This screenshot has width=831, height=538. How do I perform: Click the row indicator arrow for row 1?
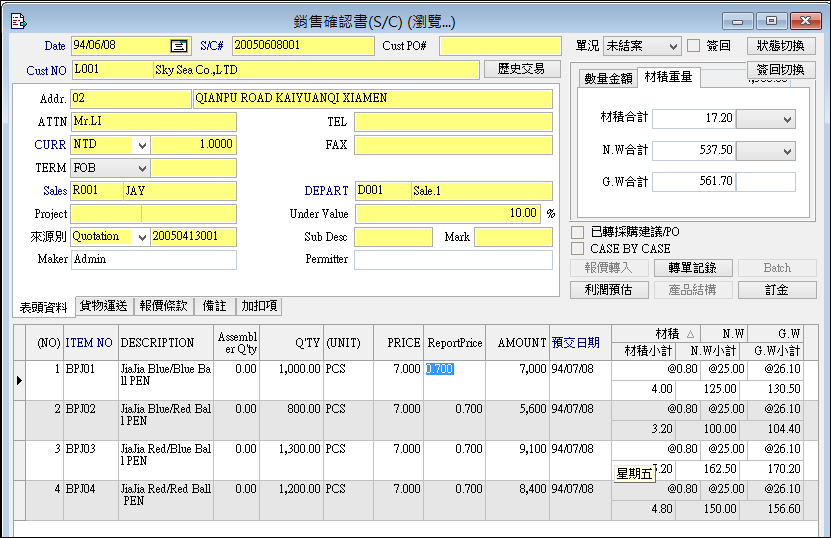click(19, 381)
